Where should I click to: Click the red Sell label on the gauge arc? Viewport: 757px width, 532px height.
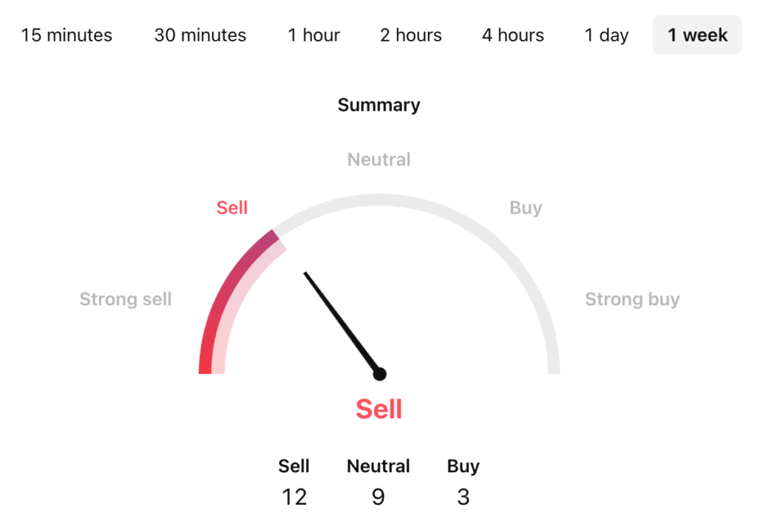(232, 208)
